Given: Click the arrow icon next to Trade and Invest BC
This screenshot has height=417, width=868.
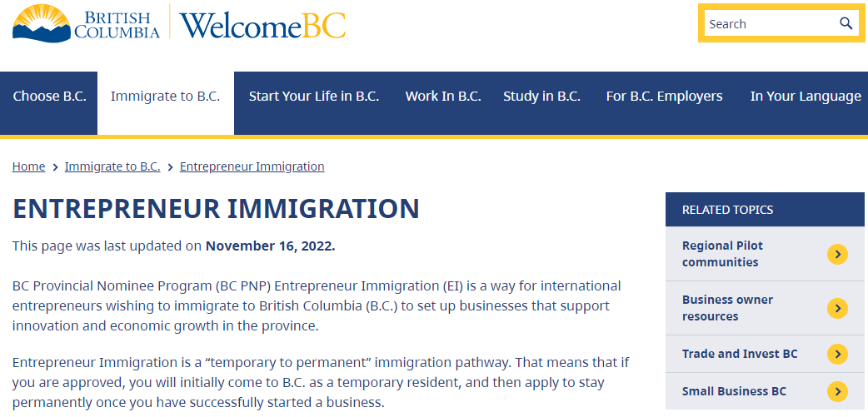Looking at the screenshot, I should (x=837, y=354).
